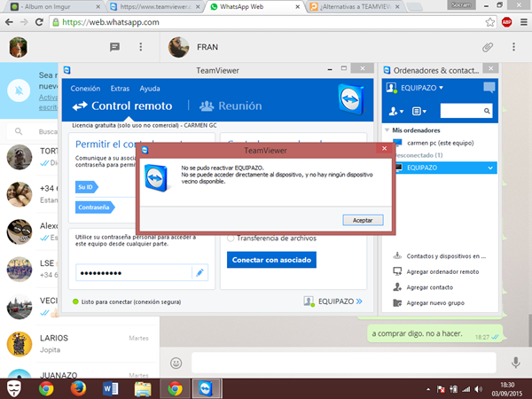532x399 pixels.
Task: Open the WhatsApp sidebar three-dot menu
Action: click(141, 47)
